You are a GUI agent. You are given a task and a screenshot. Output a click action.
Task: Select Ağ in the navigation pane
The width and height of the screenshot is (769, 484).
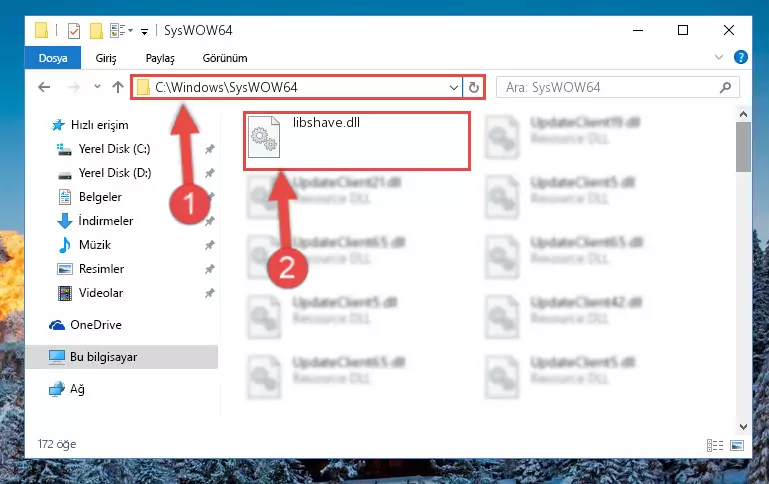[x=77, y=389]
